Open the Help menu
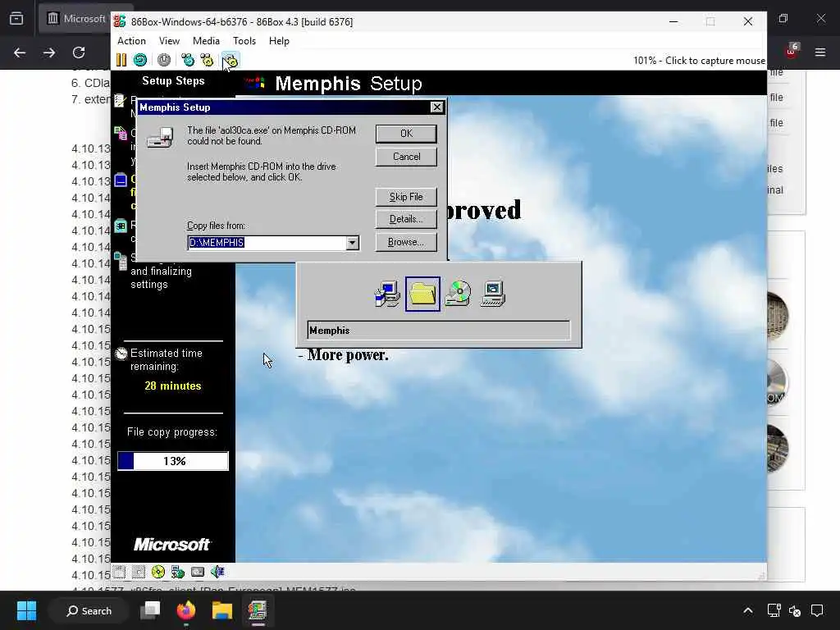Viewport: 840px width, 630px height. (279, 41)
